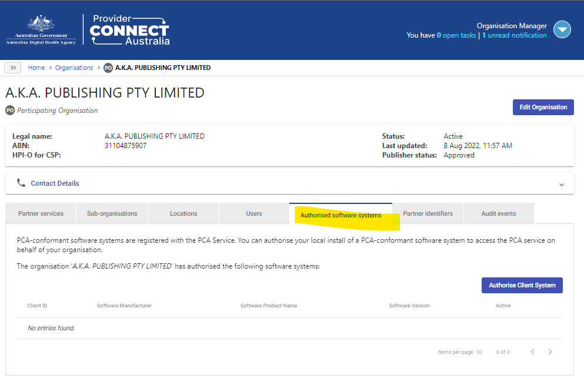The image size is (584, 392).
Task: Navigate to Organisations via breadcrumb
Action: tap(74, 67)
